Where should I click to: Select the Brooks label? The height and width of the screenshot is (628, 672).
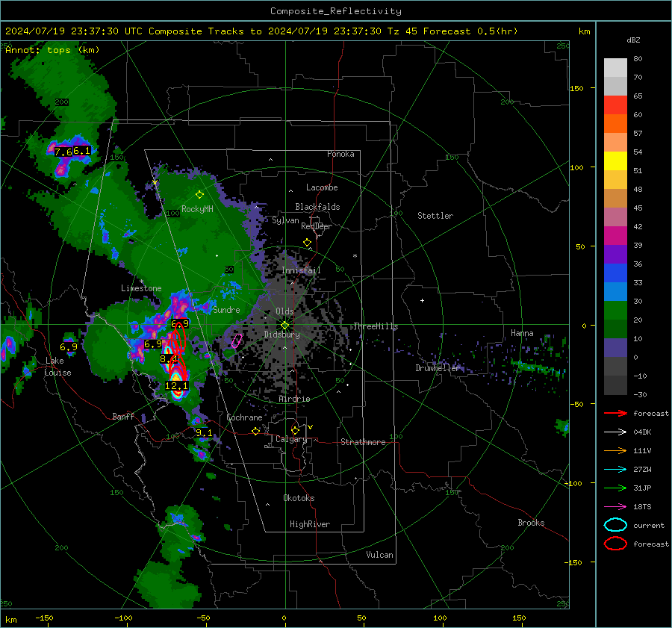point(531,523)
